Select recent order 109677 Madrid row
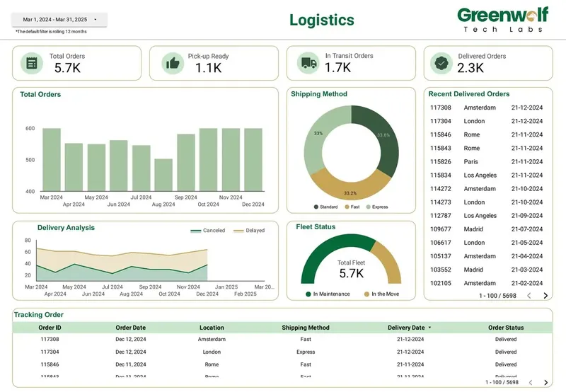This screenshot has height=392, width=566. tap(486, 229)
